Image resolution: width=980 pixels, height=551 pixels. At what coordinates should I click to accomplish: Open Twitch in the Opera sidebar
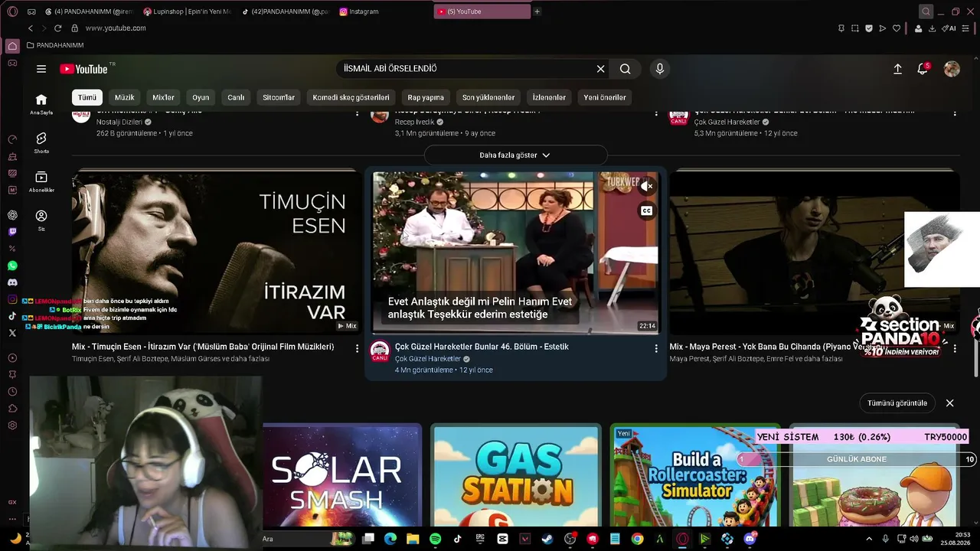(12, 232)
